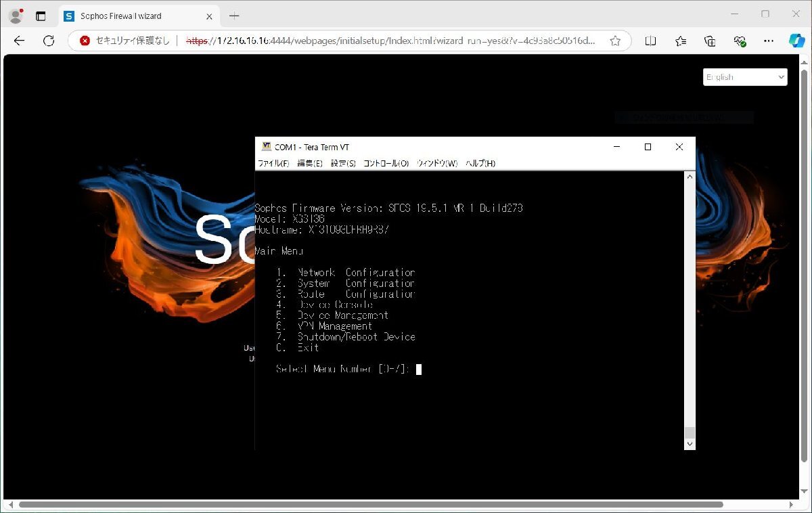Click the browser horizontal scrollbar thumb
The image size is (812, 513).
371,505
